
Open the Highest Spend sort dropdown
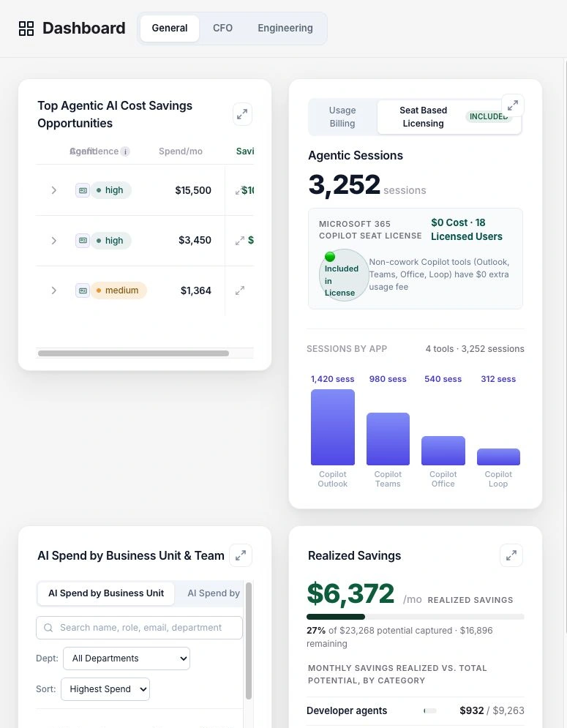(105, 689)
